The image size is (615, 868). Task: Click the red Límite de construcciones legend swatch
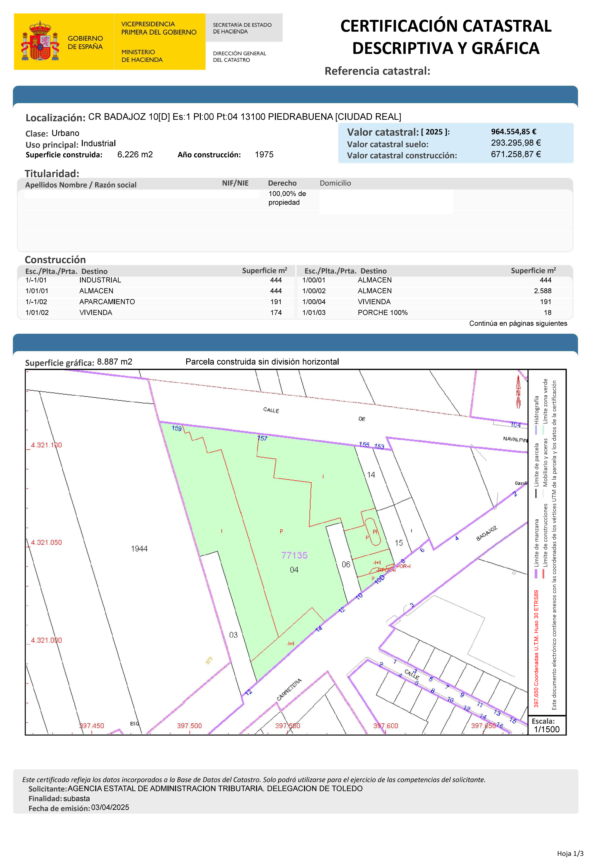543,574
